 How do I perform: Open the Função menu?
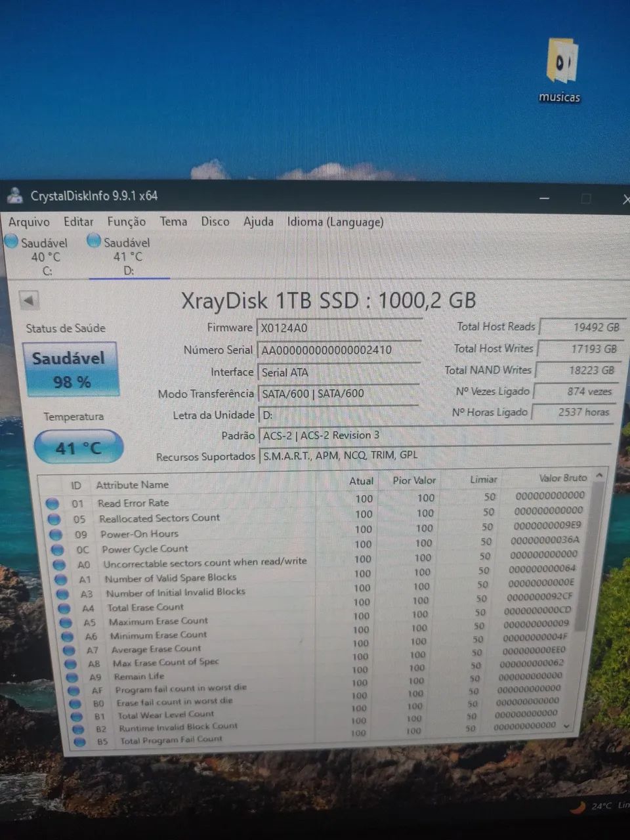[x=126, y=222]
